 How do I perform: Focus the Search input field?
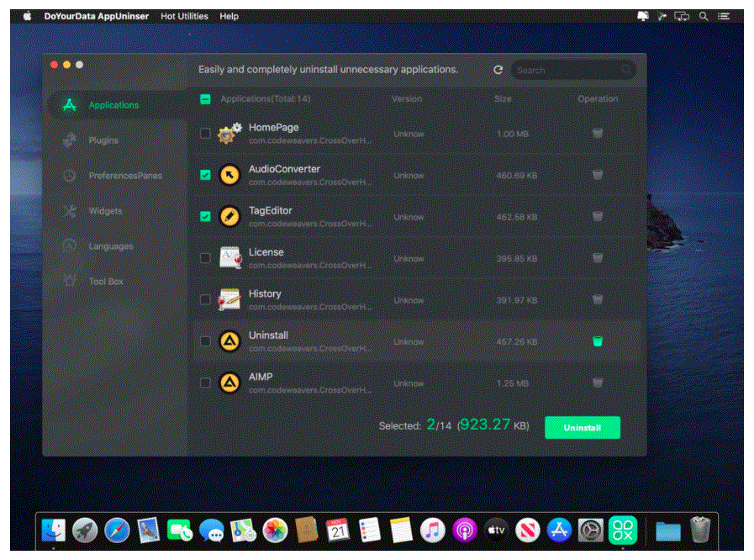click(573, 71)
